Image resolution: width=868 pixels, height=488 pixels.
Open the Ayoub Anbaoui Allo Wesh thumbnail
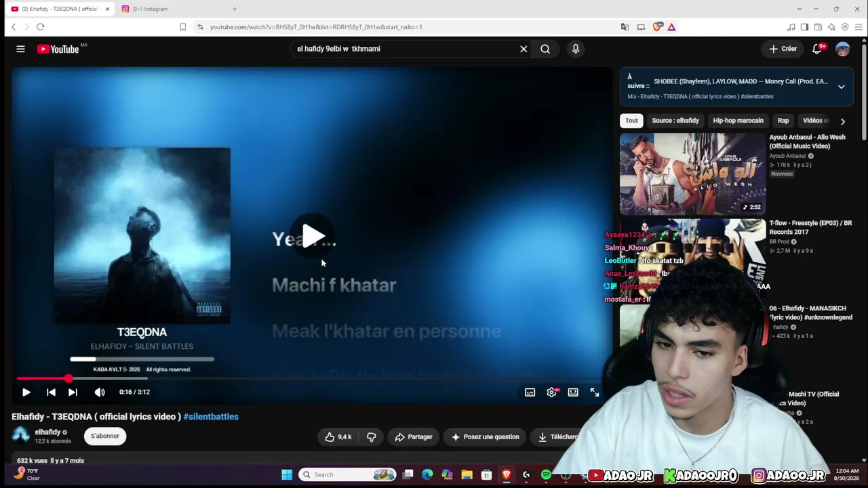point(692,174)
